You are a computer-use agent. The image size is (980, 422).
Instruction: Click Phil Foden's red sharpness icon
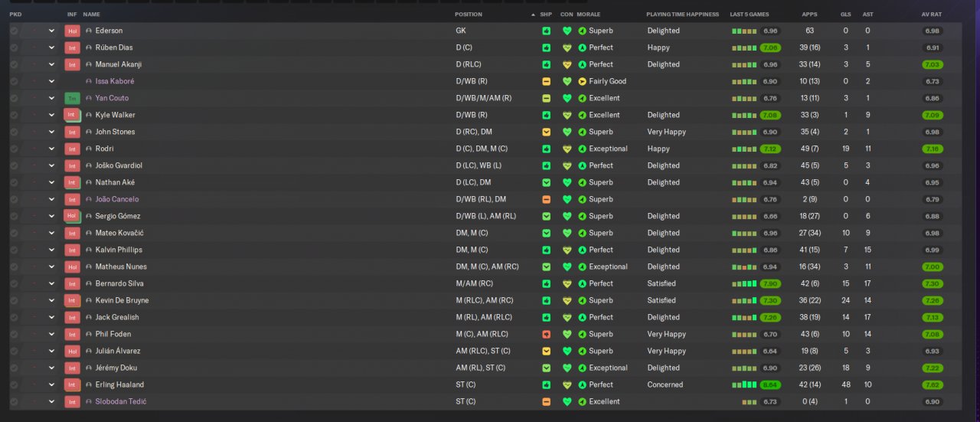[x=546, y=334]
